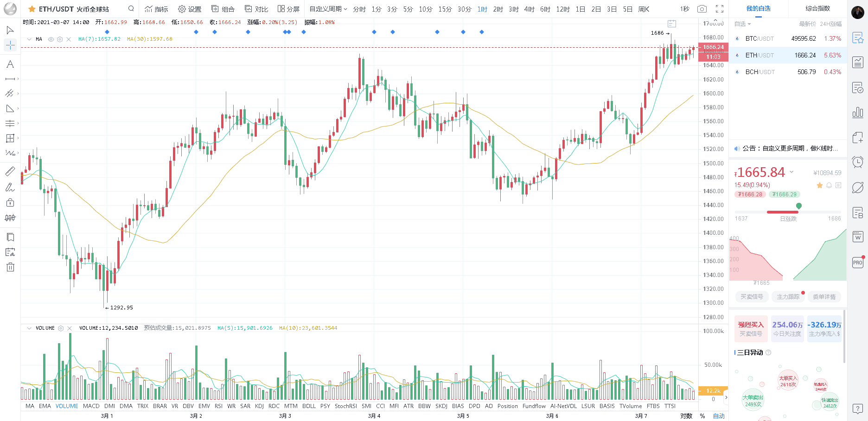The height and width of the screenshot is (421, 868).
Task: Expand right panel arrow near volume axis
Action: click(x=726, y=397)
